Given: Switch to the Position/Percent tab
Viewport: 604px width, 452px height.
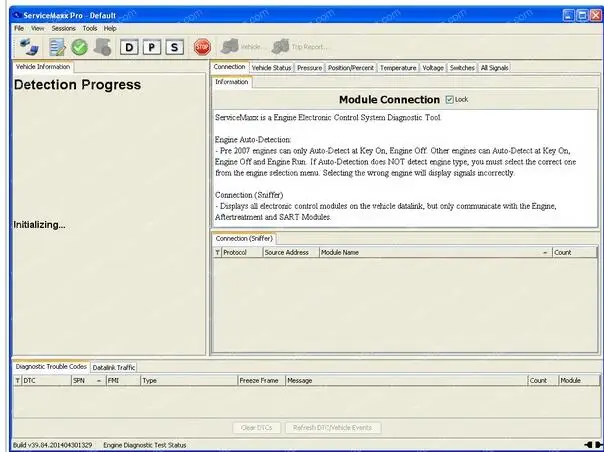Looking at the screenshot, I should pos(351,68).
